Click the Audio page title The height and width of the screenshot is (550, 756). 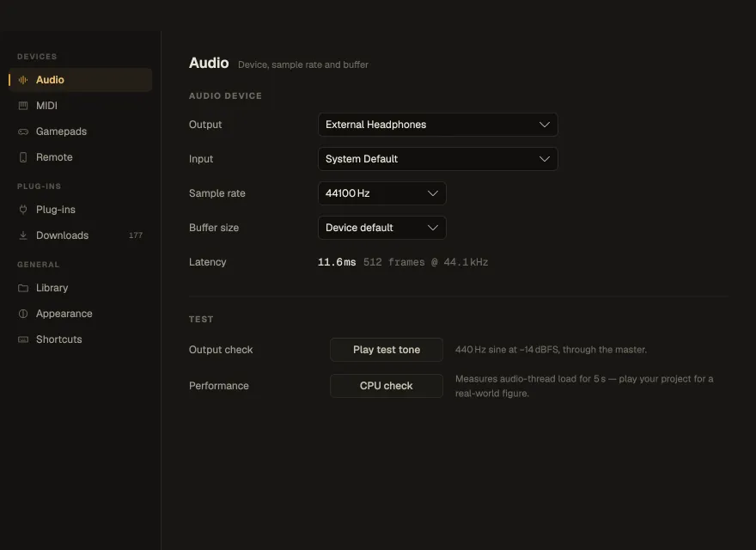209,64
